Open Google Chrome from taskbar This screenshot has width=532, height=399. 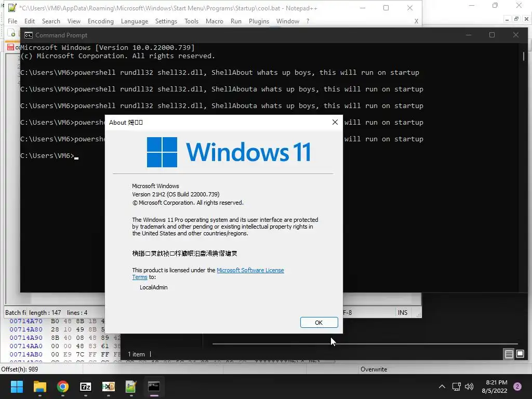(62, 387)
